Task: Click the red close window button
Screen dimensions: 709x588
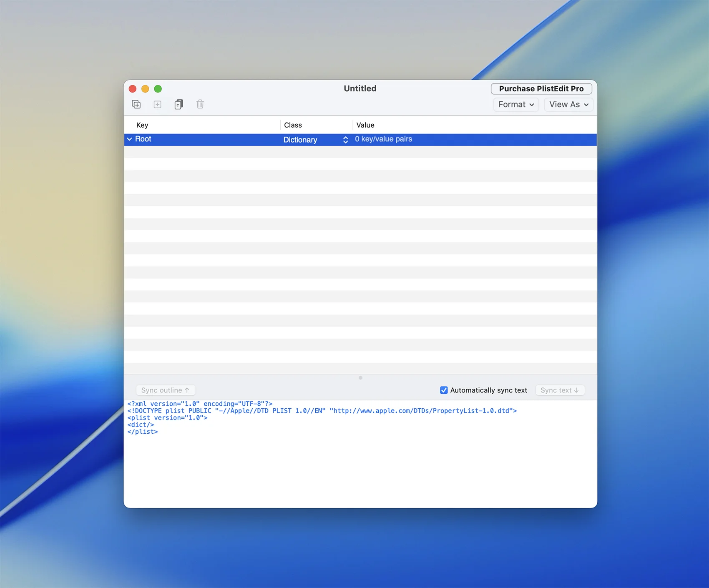Action: coord(133,89)
